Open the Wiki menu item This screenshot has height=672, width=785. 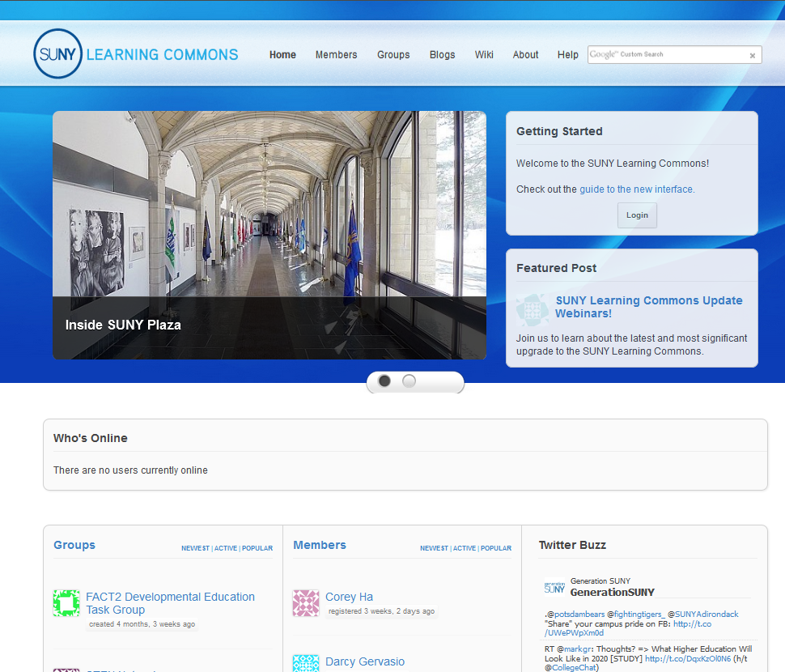pyautogui.click(x=484, y=54)
